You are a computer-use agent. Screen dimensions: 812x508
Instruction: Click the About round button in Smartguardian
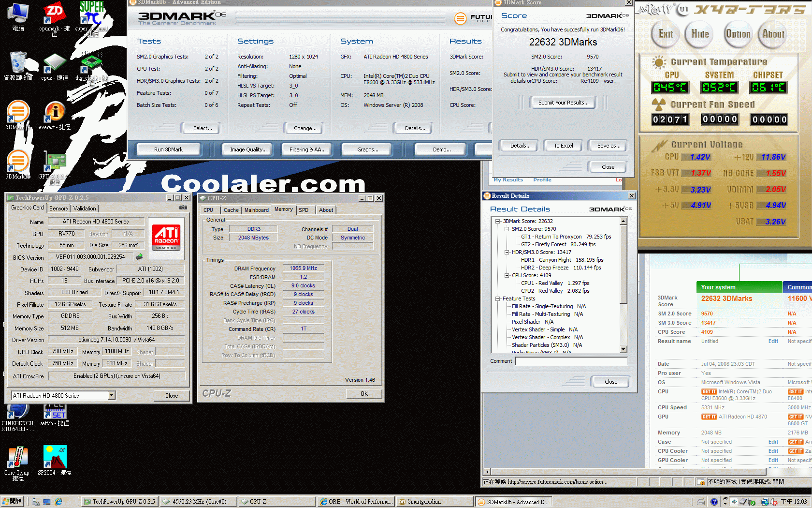click(773, 34)
